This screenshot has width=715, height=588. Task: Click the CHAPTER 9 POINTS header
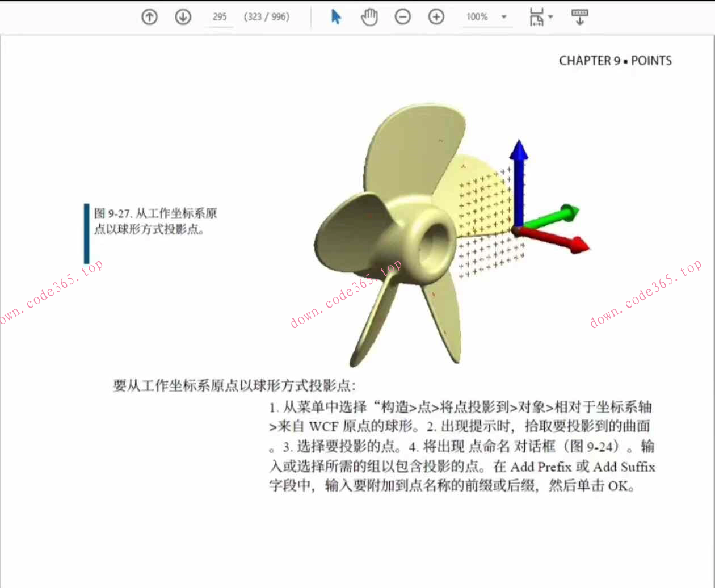click(615, 60)
